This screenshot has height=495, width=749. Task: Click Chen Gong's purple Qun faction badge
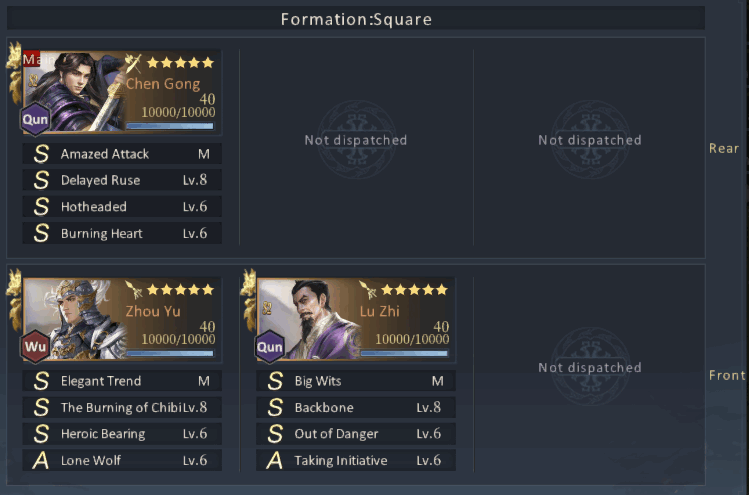point(35,119)
